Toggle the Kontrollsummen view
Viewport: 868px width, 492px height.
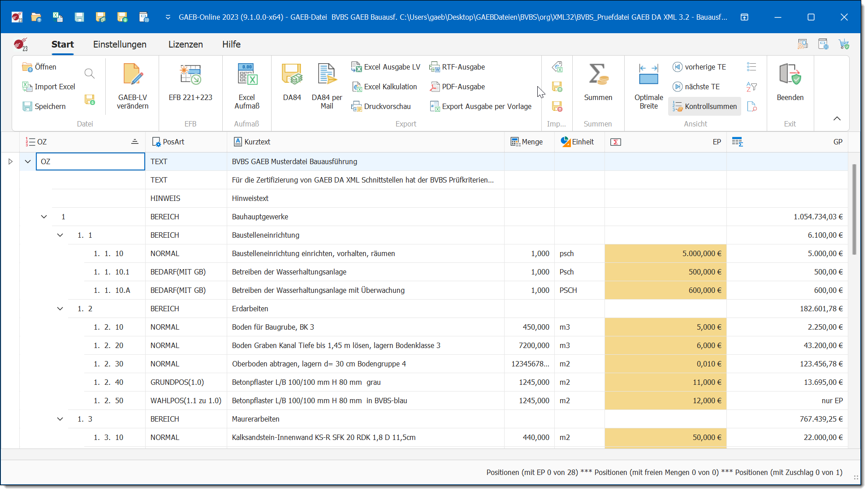tap(704, 106)
